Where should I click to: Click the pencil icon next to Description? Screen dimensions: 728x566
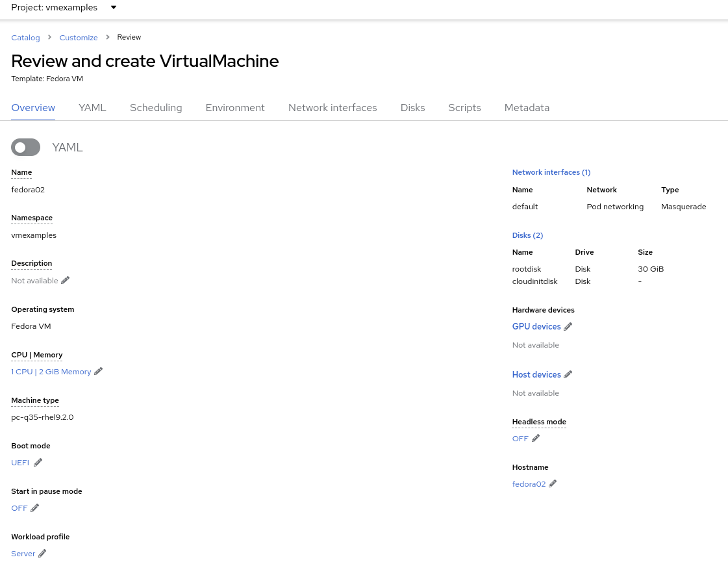[x=65, y=281]
